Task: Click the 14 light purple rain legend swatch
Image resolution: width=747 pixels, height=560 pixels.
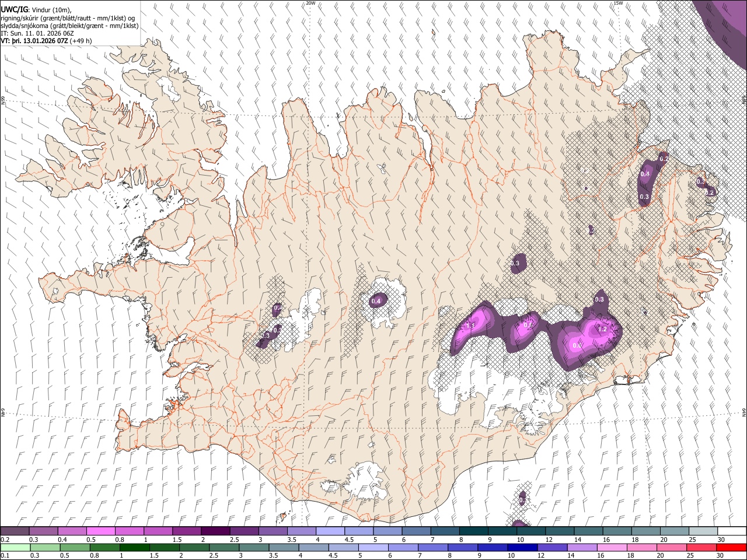Action: (582, 547)
